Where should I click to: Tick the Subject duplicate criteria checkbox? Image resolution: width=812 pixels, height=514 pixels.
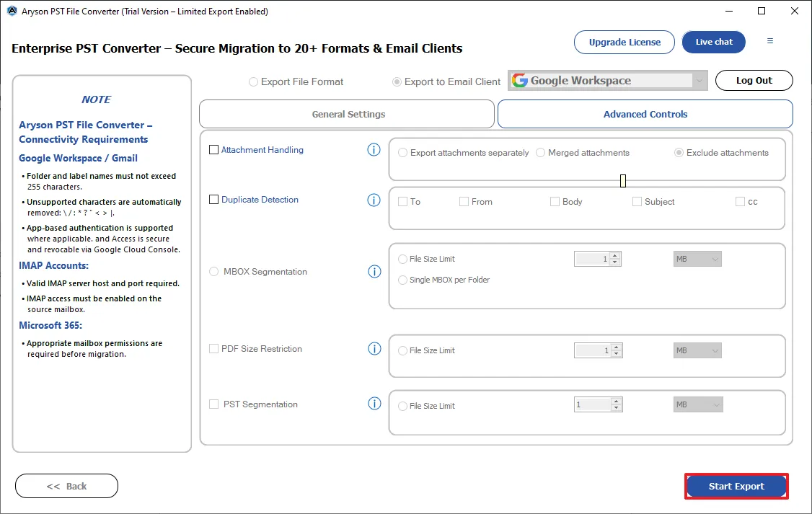(637, 201)
